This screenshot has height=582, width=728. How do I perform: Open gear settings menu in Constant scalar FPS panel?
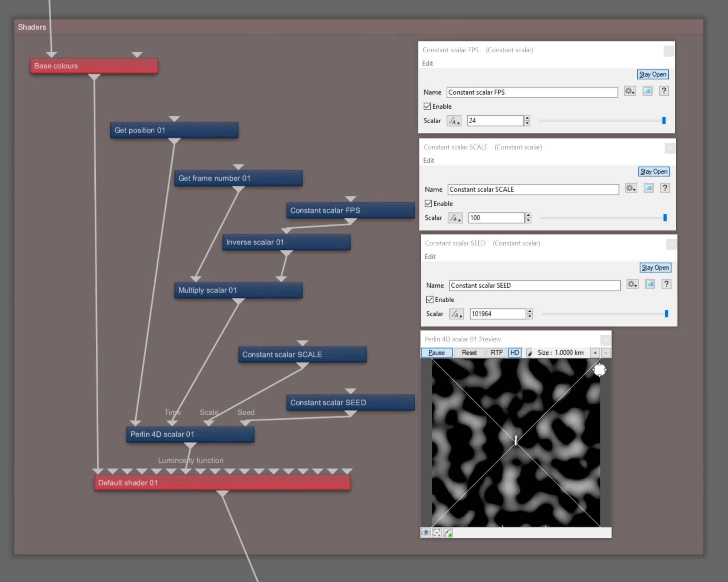coord(630,91)
